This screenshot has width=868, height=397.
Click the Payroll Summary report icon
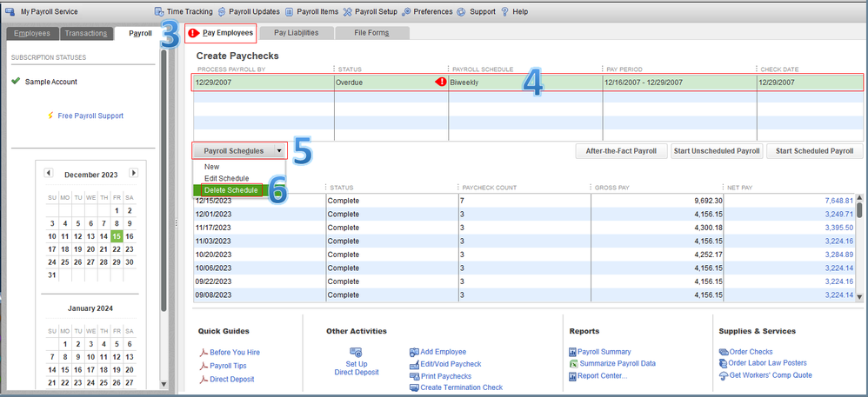click(x=573, y=352)
